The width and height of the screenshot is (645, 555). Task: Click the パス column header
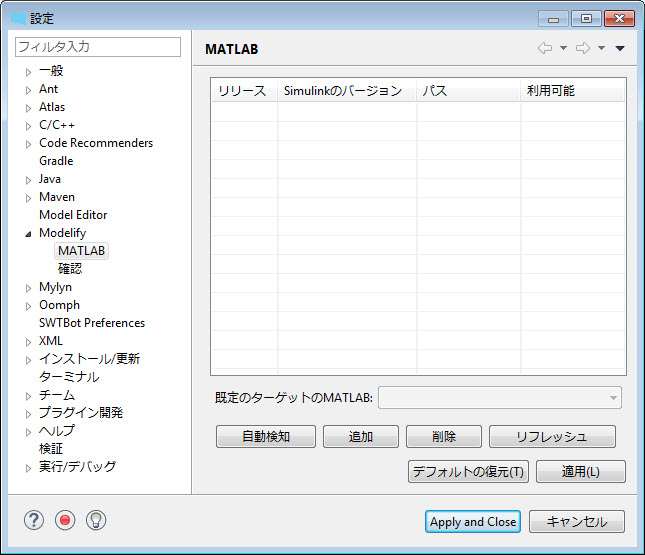(469, 91)
